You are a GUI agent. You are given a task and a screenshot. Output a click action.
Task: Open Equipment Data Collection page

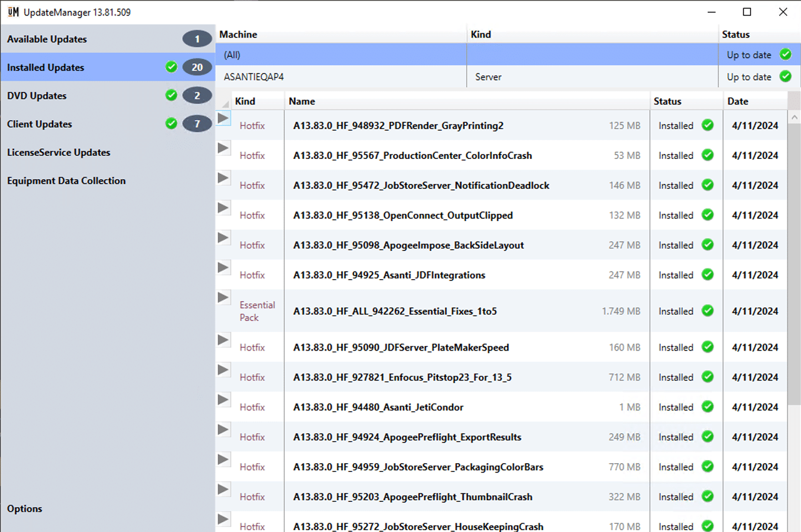(x=66, y=180)
